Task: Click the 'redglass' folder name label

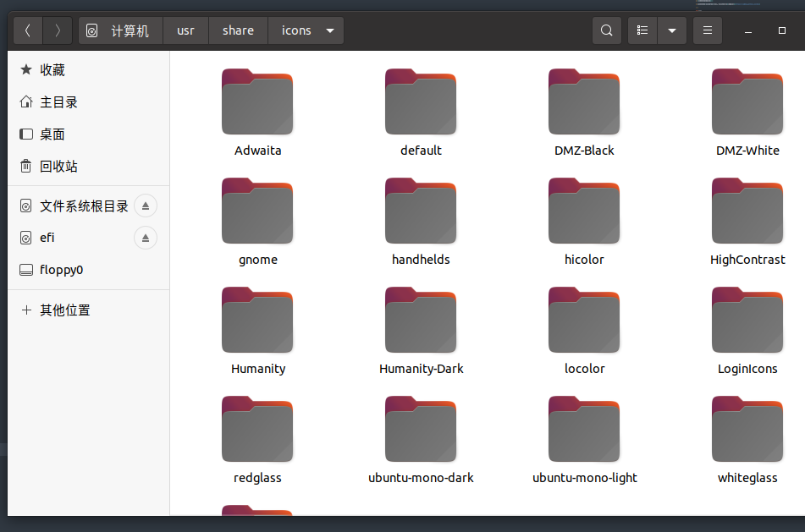Action: 257,478
